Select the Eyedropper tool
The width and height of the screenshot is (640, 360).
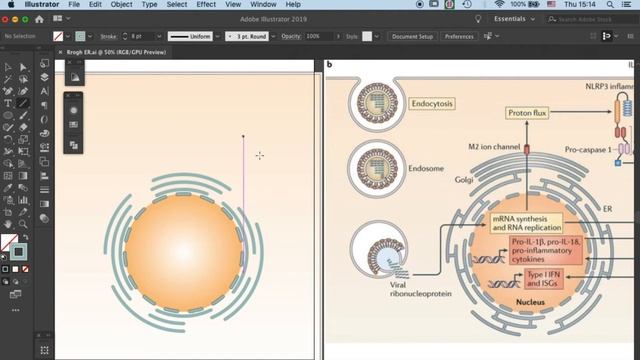8,188
